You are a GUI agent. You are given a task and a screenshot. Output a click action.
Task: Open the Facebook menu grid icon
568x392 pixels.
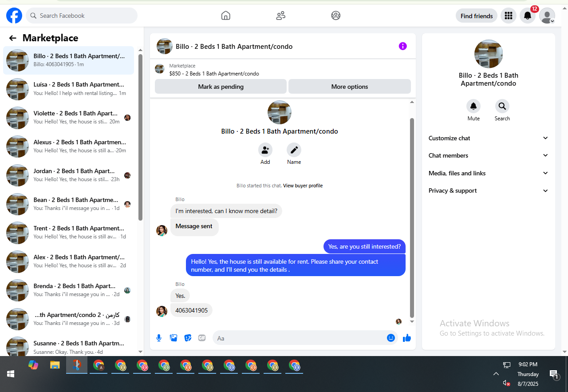pyautogui.click(x=509, y=16)
